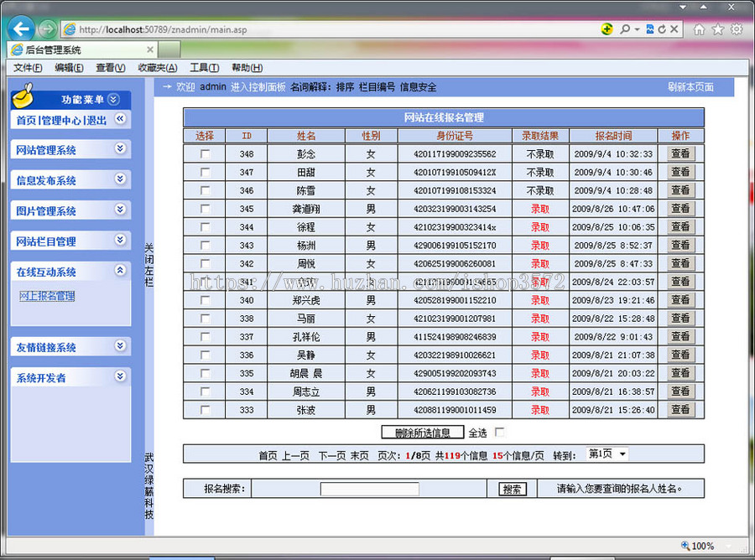Open the search dropdown arrow in address bar
This screenshot has width=755, height=560.
pos(637,29)
